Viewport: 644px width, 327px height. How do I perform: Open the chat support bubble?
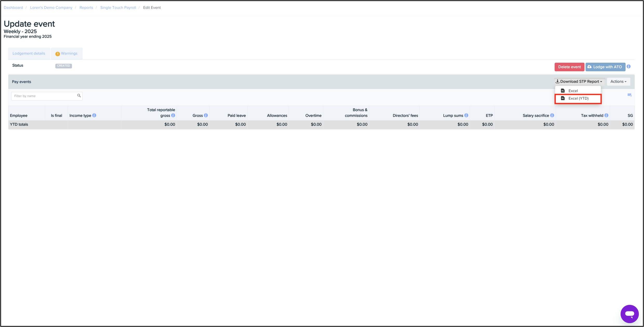[x=629, y=314]
